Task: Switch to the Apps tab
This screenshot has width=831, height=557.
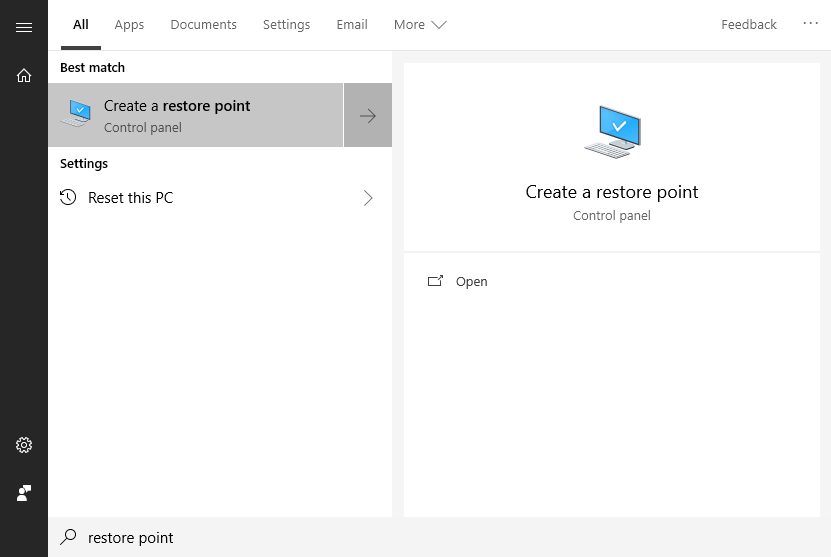Action: (129, 25)
